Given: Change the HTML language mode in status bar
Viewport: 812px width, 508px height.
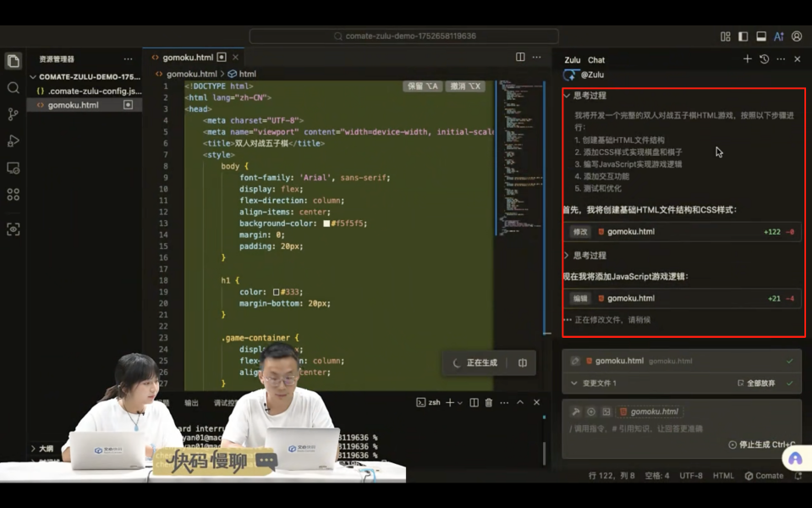Looking at the screenshot, I should (x=723, y=475).
